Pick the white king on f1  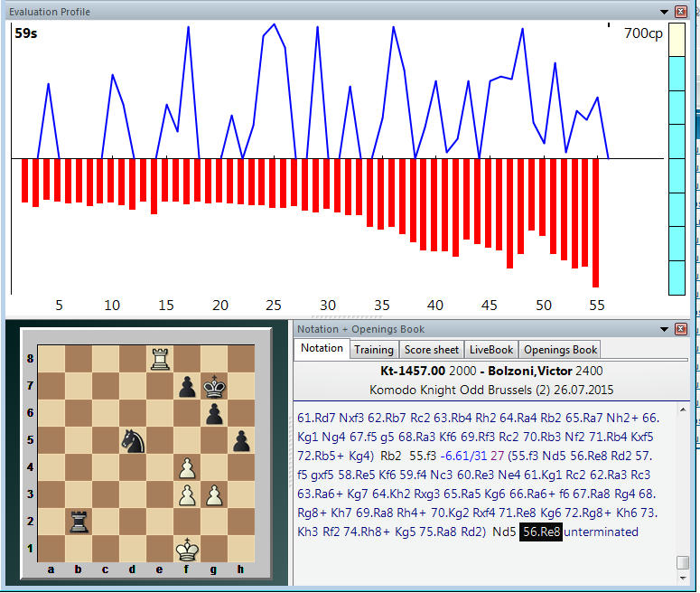(187, 547)
